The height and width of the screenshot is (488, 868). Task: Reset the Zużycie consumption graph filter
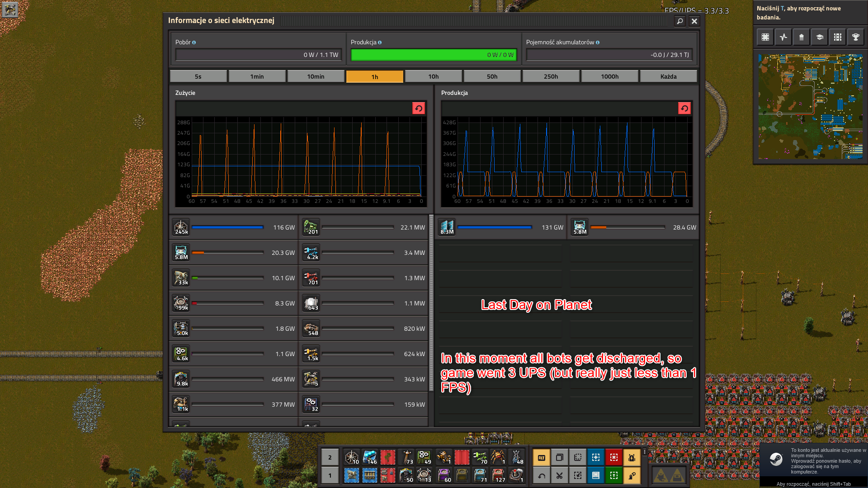[x=419, y=108]
